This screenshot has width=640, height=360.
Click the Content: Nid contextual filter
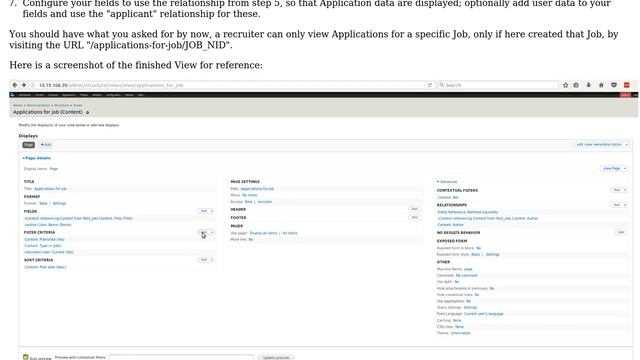tap(448, 197)
